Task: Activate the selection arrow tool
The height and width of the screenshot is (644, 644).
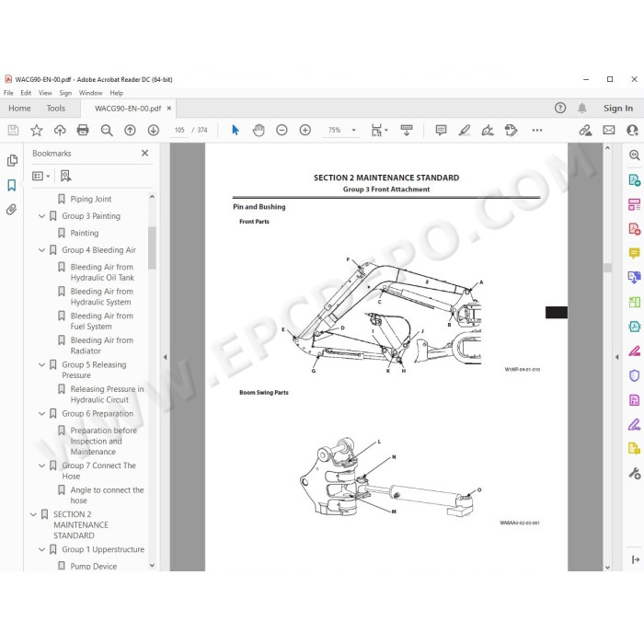Action: point(236,131)
